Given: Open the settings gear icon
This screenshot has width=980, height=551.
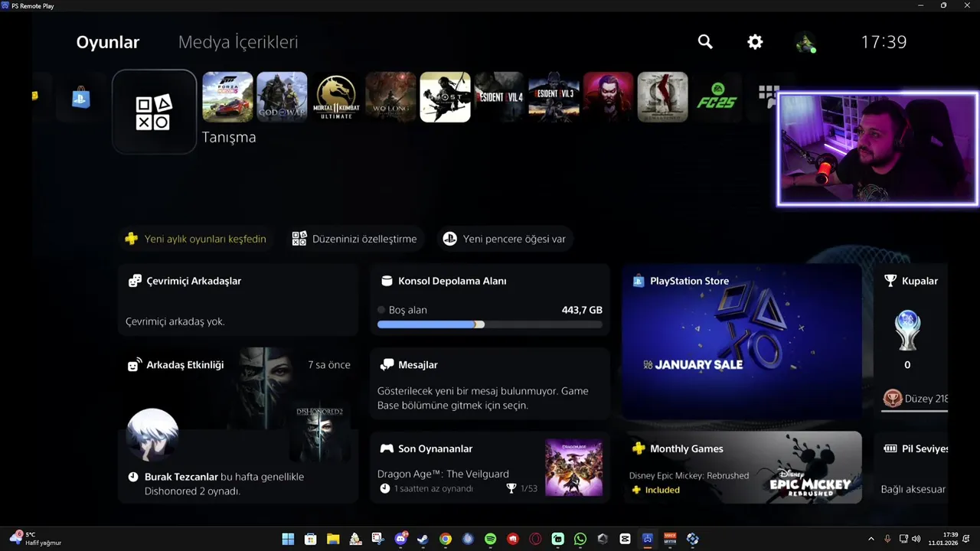Looking at the screenshot, I should pyautogui.click(x=755, y=42).
